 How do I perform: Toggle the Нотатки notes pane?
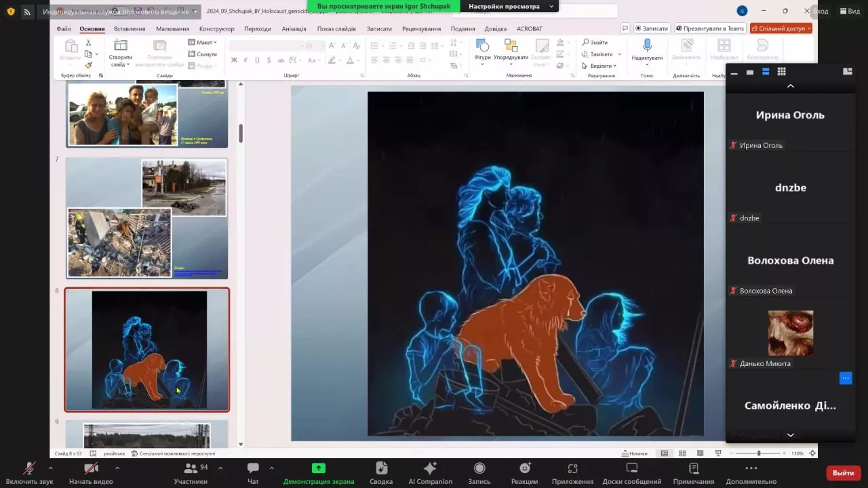coord(634,453)
